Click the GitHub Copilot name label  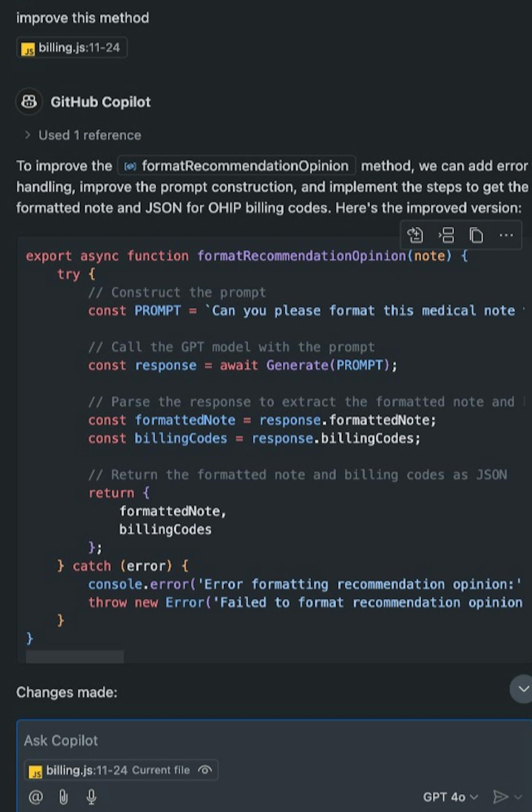click(101, 102)
